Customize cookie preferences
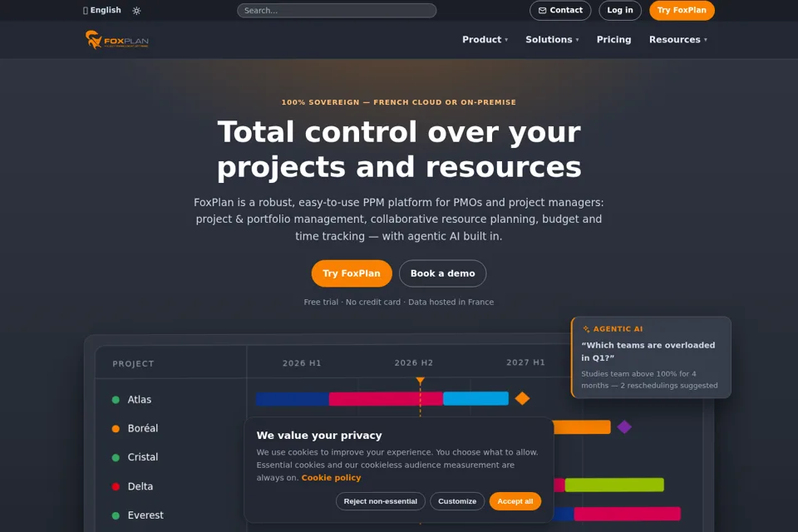The height and width of the screenshot is (532, 798). (457, 501)
